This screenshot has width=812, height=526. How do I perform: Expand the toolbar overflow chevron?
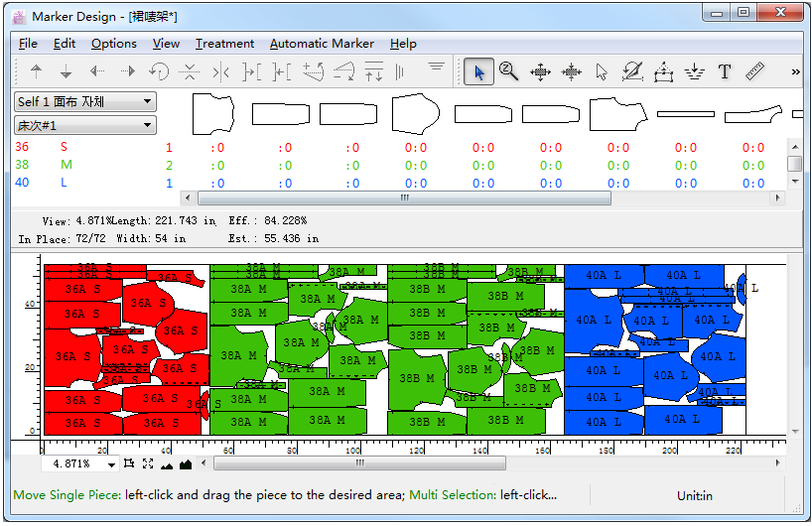coord(795,71)
